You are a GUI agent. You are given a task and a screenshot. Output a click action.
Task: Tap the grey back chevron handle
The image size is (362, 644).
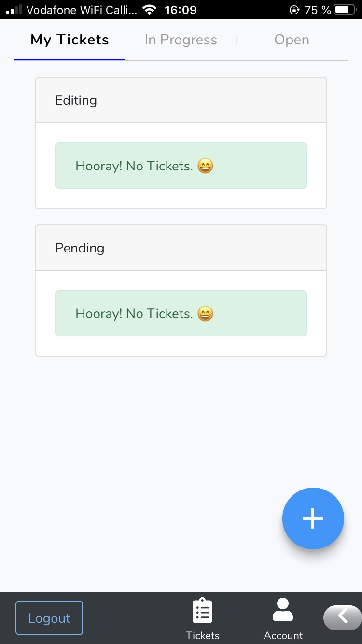point(343,617)
